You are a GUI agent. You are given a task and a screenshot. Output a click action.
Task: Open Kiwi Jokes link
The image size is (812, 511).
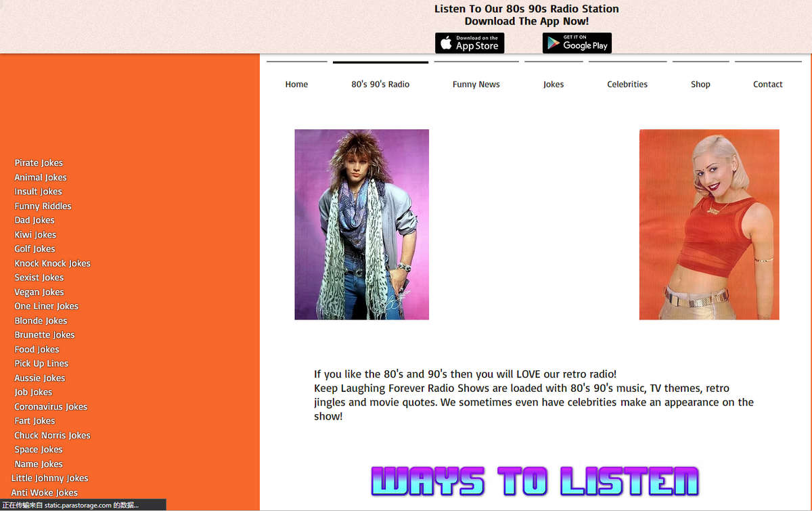pos(35,235)
